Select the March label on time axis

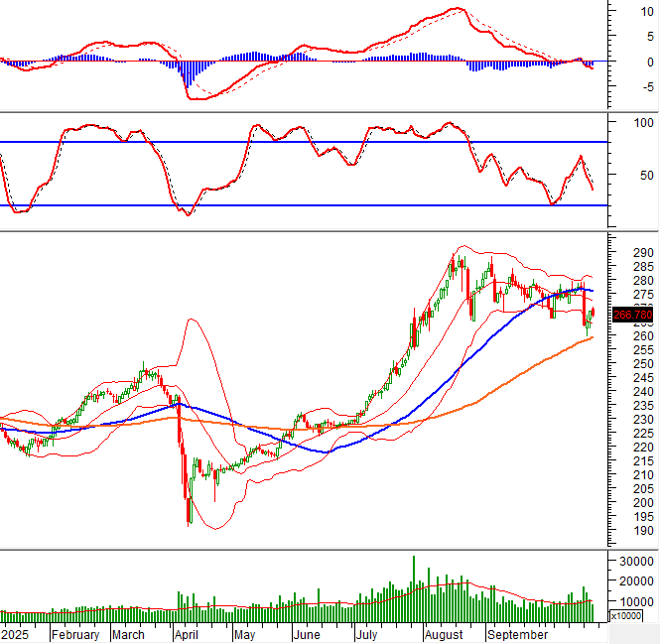(x=127, y=634)
